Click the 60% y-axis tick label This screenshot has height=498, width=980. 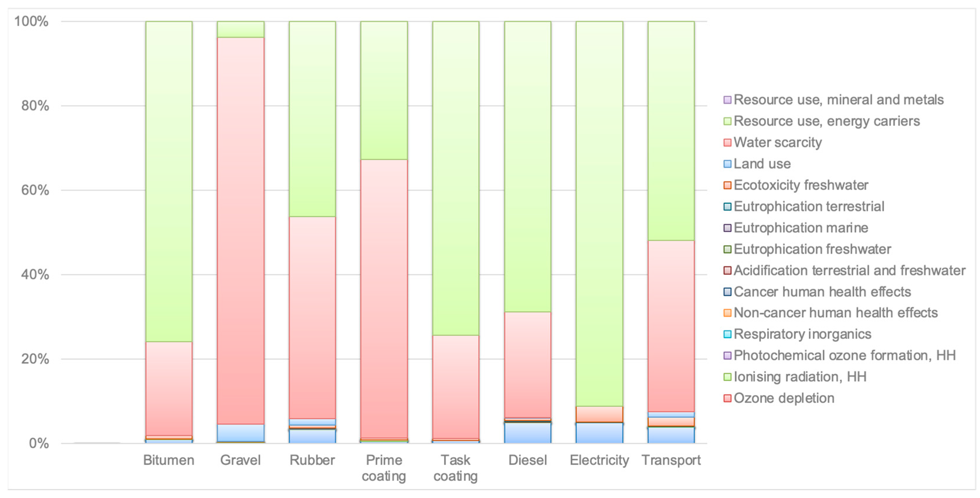coord(35,190)
